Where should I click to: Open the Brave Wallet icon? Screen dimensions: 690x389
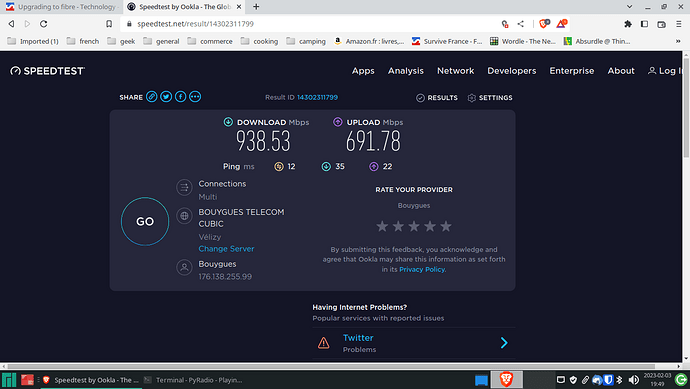661,24
